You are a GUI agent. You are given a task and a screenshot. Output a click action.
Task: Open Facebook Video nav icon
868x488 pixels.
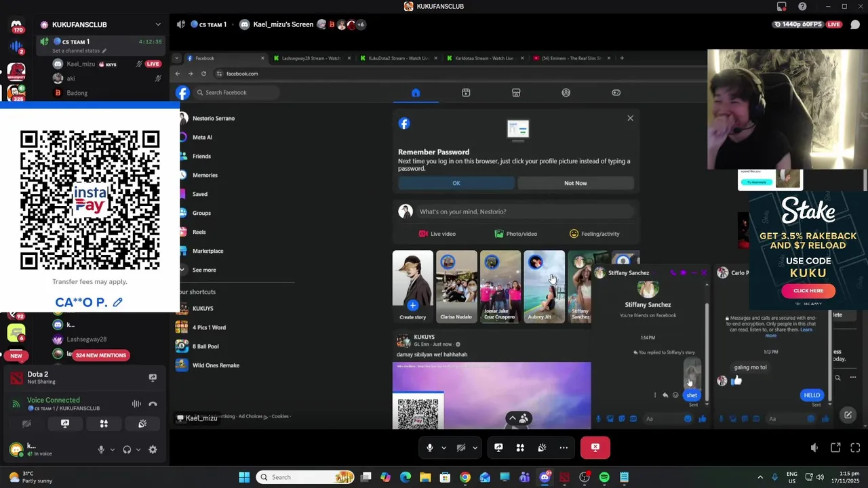coord(466,92)
